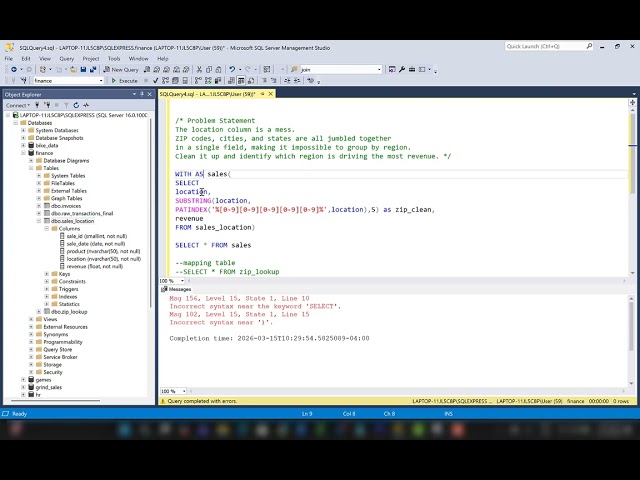Open the File menu

tap(9, 58)
